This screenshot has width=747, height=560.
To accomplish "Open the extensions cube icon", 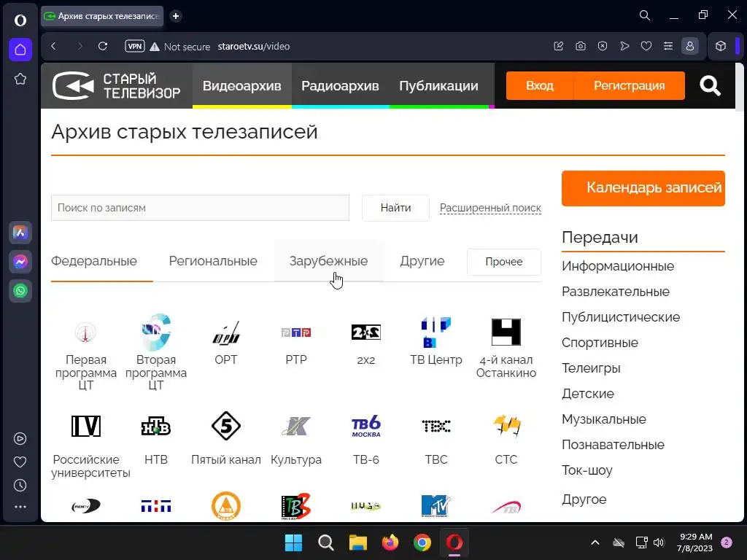I will tap(721, 46).
